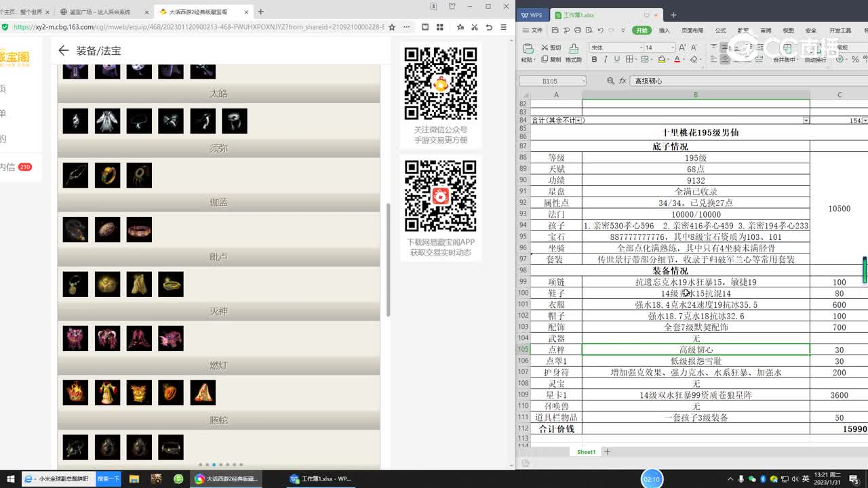868x488 pixels.
Task: Click the 搜索一下 button in Windows taskbar
Action: 108,479
